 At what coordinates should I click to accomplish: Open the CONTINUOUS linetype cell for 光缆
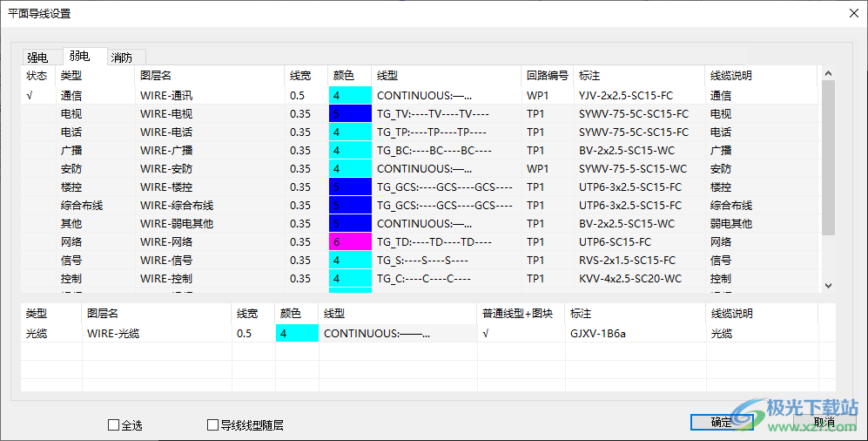click(x=398, y=333)
